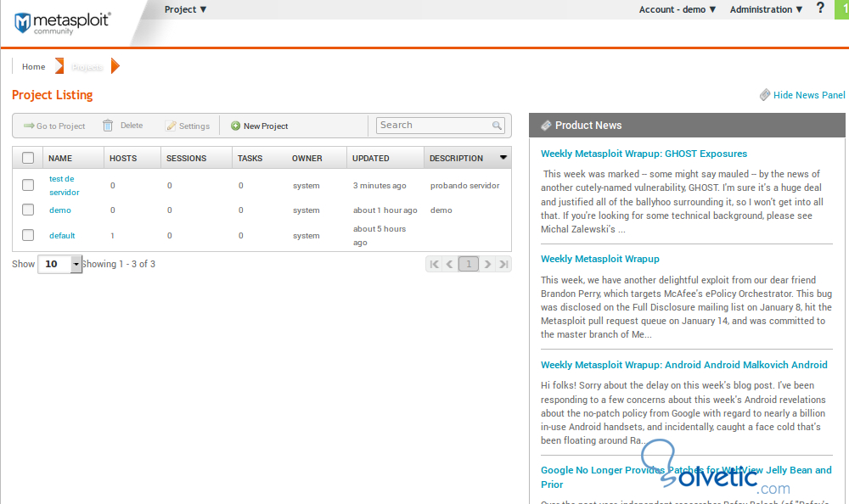Go to last page of listing
The width and height of the screenshot is (849, 504).
(503, 264)
